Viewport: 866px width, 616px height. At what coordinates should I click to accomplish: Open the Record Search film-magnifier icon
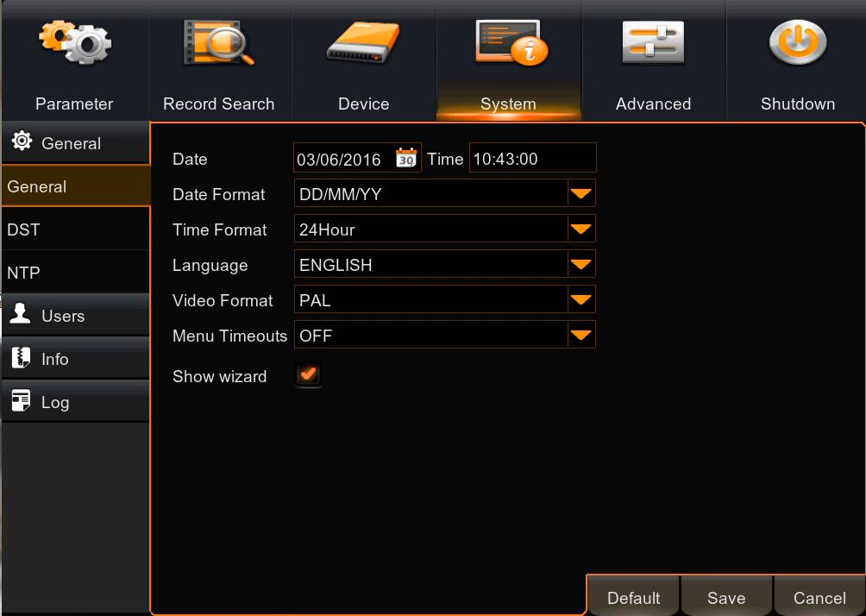pyautogui.click(x=219, y=43)
